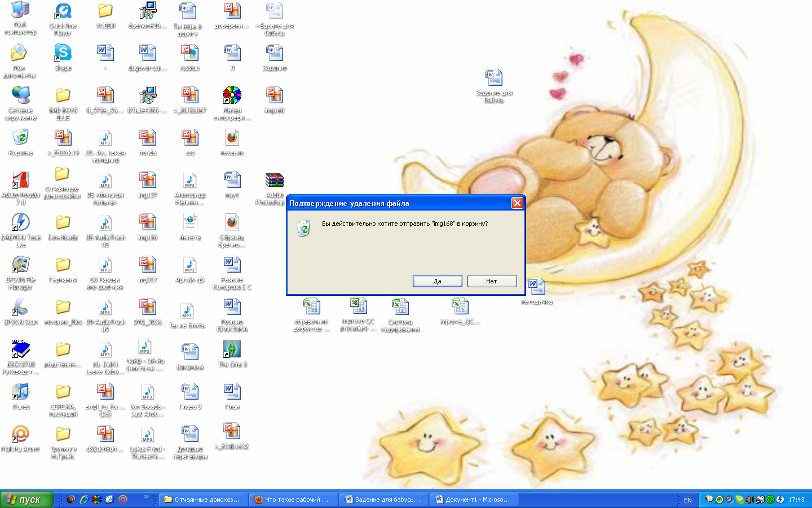Switch to Документ1 - Microsoft taskbar window
Image resolution: width=812 pixels, height=508 pixels.
coord(474,500)
